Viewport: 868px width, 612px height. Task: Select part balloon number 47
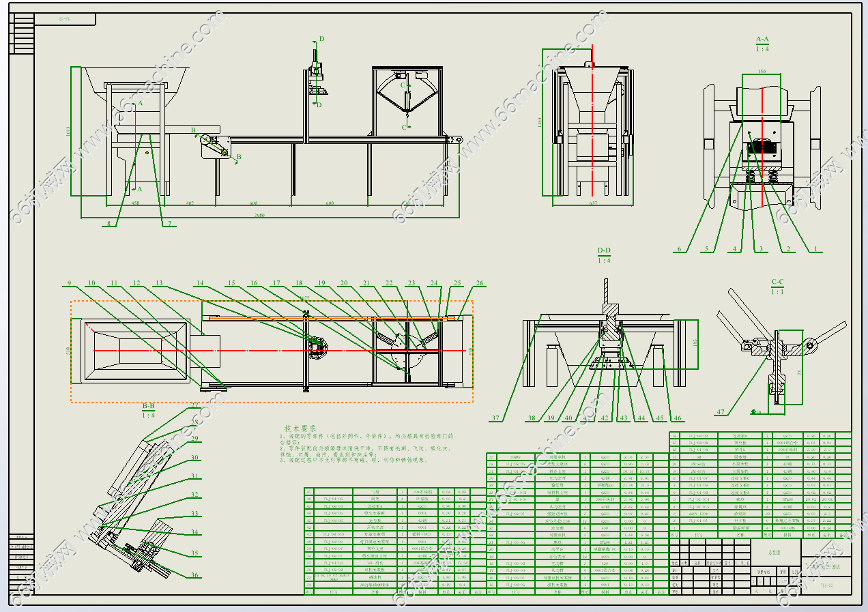(x=720, y=411)
